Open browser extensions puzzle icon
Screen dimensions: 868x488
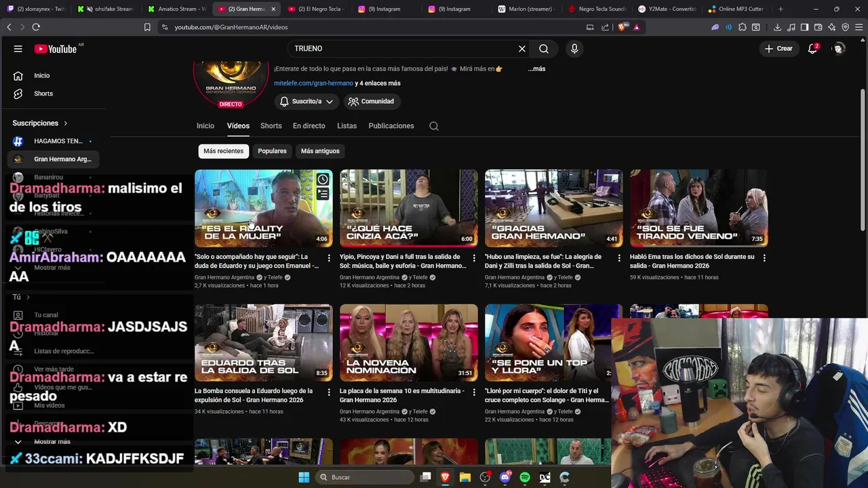[743, 27]
